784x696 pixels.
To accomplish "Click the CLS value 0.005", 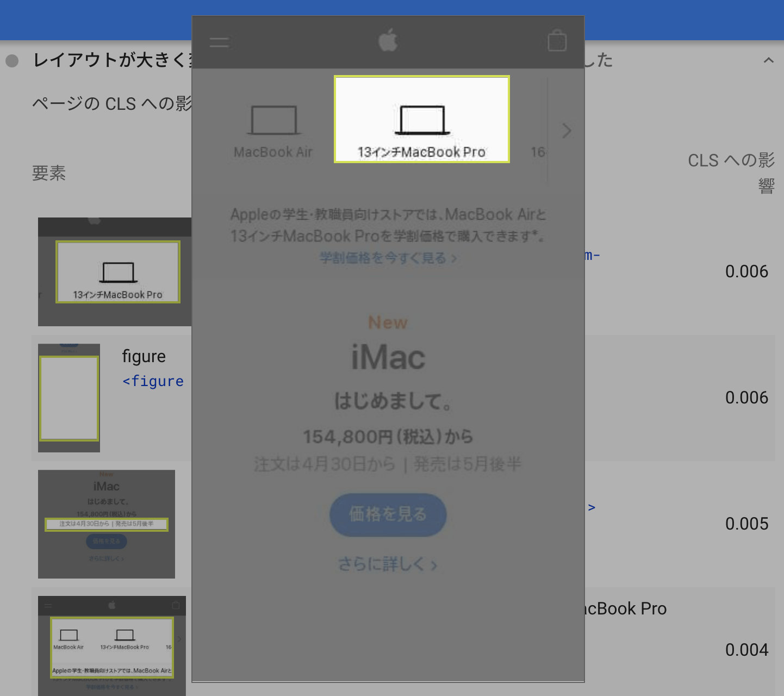I will point(746,524).
